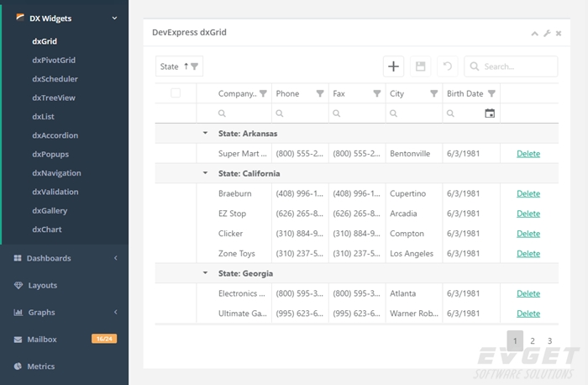
Task: Click the Atlanta city cell
Action: click(414, 293)
